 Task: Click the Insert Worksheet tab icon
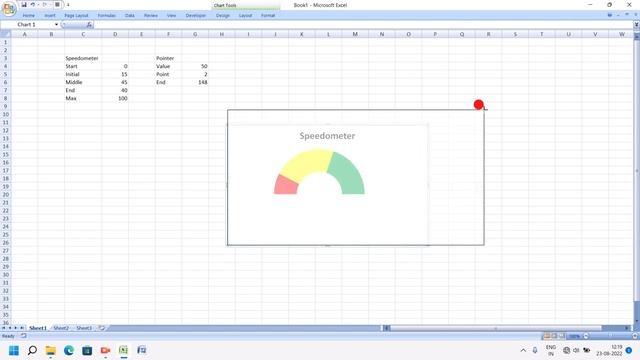point(102,328)
